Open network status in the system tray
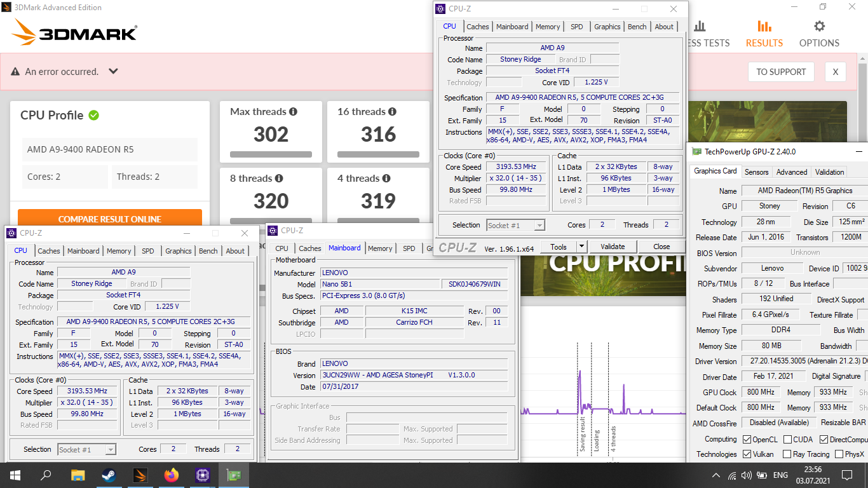 [731, 475]
